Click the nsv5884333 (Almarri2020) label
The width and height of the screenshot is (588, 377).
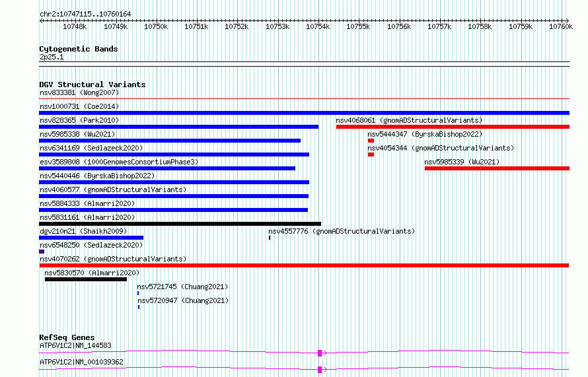click(x=87, y=203)
